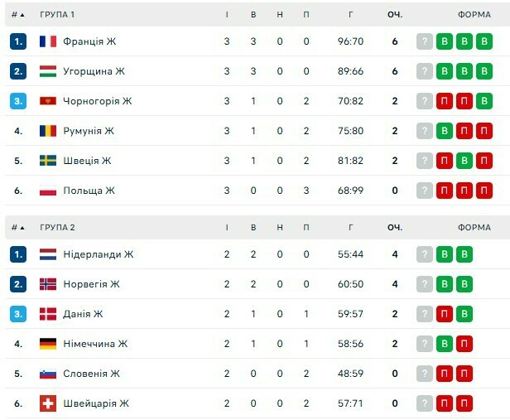
Task: Sort Група 1 by rank using # arrow
Action: (x=18, y=15)
